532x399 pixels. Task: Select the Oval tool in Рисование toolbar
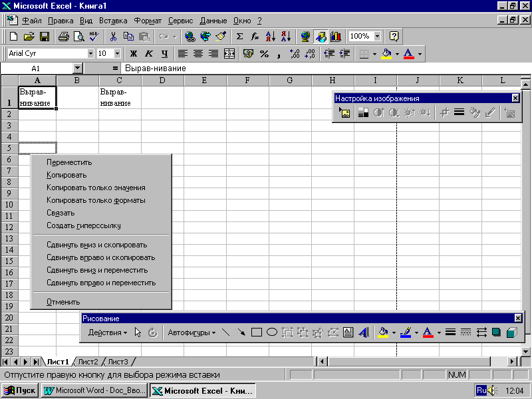[x=272, y=332]
